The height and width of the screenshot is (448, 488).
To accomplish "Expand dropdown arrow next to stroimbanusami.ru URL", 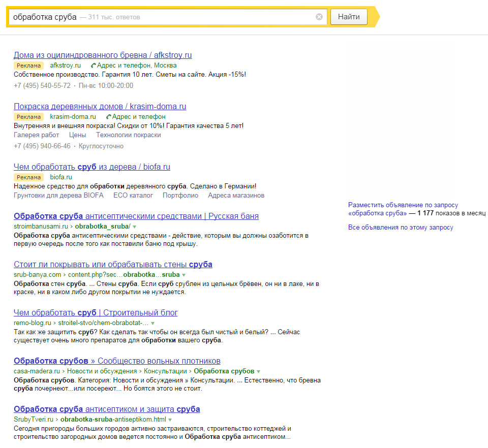I will coord(134,227).
